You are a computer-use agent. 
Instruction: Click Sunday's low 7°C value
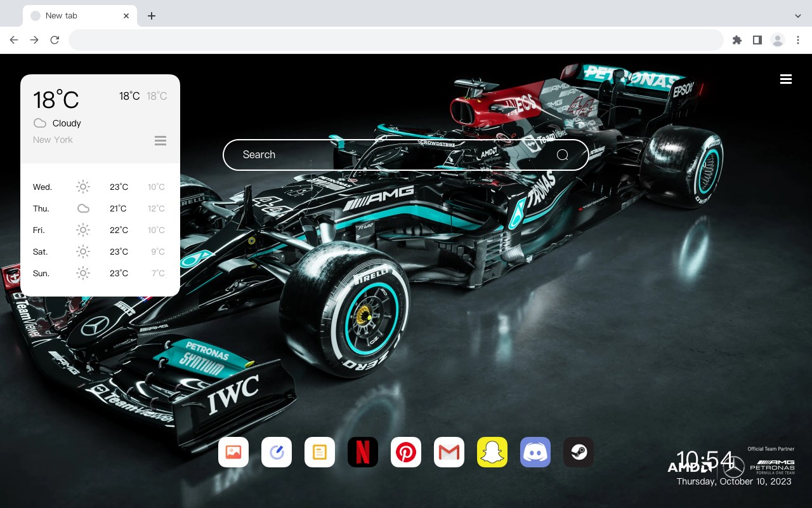point(158,273)
